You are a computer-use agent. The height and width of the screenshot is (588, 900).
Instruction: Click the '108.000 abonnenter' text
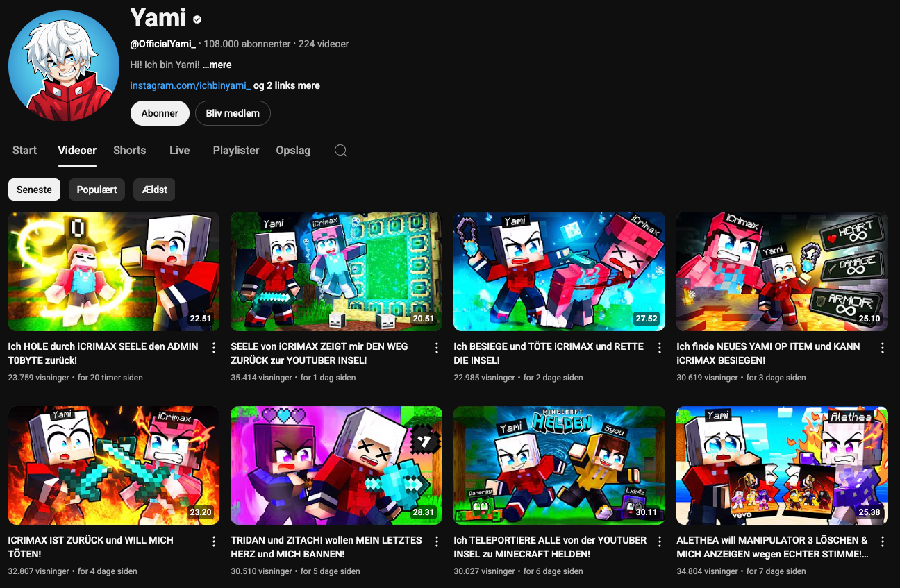(x=247, y=44)
